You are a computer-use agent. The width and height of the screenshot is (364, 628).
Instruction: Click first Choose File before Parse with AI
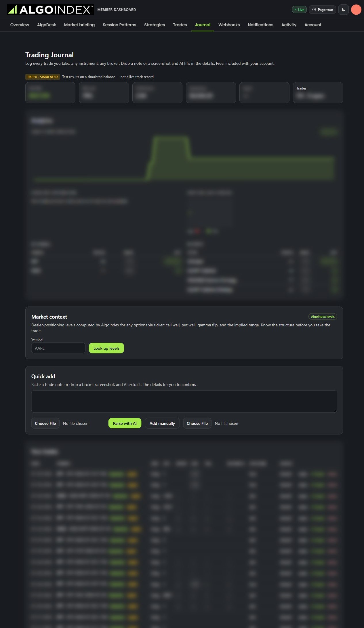[45, 423]
